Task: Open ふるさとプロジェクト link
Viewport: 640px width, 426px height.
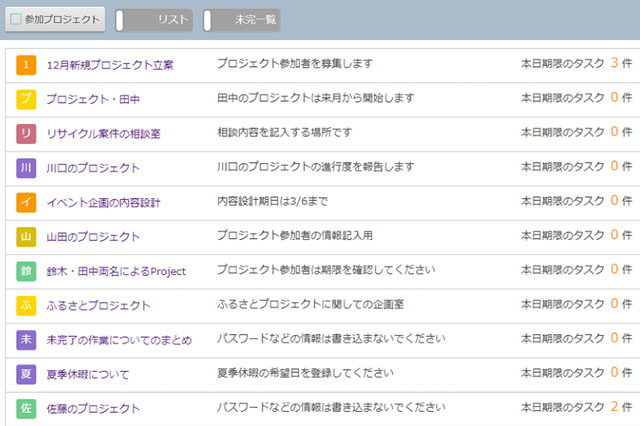Action: pos(98,306)
